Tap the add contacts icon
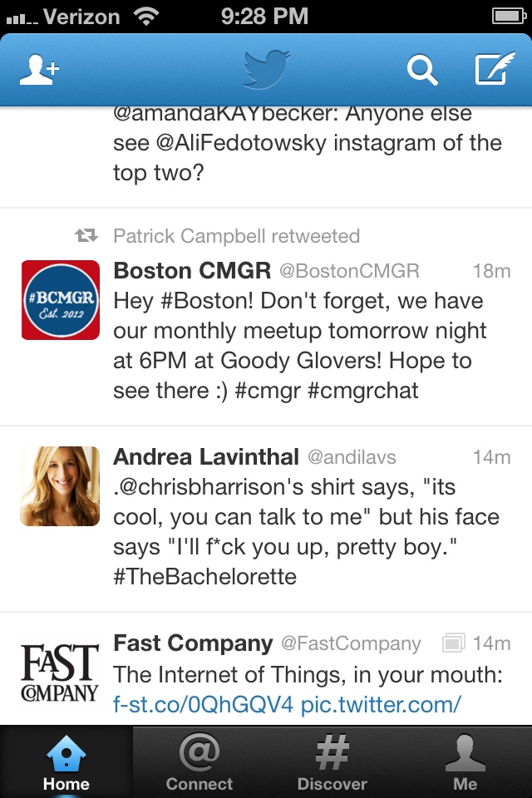Image resolution: width=532 pixels, height=798 pixels. (x=39, y=71)
